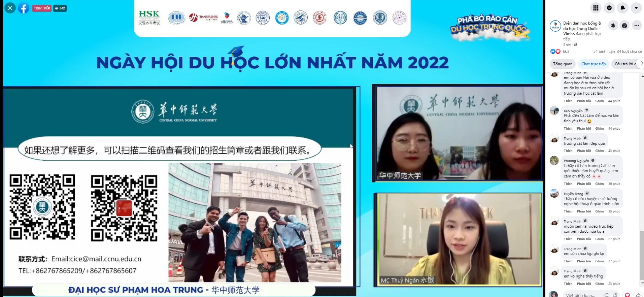644x297 pixels.
Task: Click the globe public privacy icon
Action: click(x=575, y=44)
